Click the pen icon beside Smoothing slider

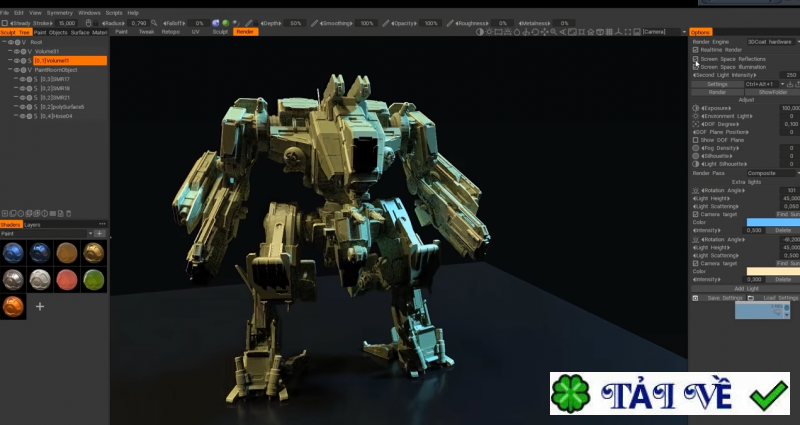click(314, 23)
